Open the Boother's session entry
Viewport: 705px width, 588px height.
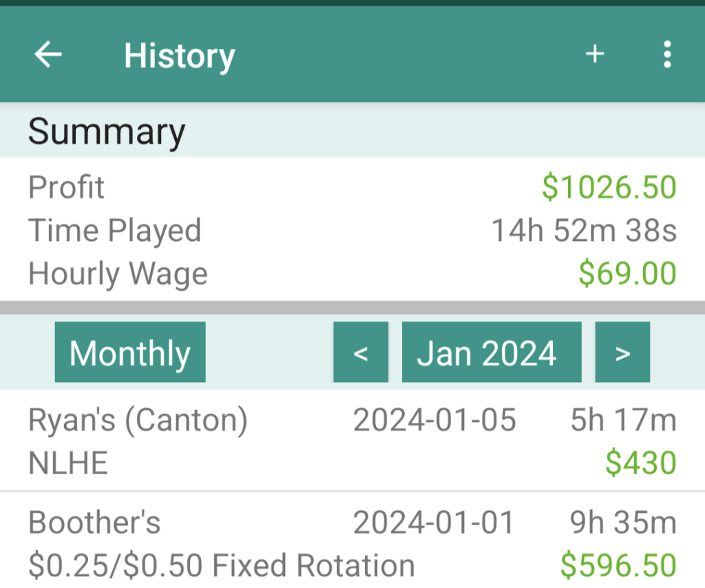click(95, 523)
